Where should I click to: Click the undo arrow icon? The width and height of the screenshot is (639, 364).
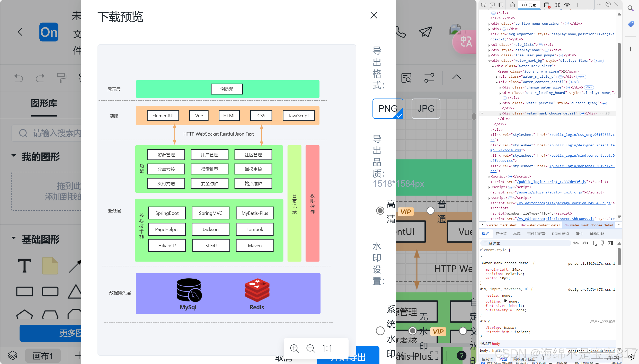19,78
